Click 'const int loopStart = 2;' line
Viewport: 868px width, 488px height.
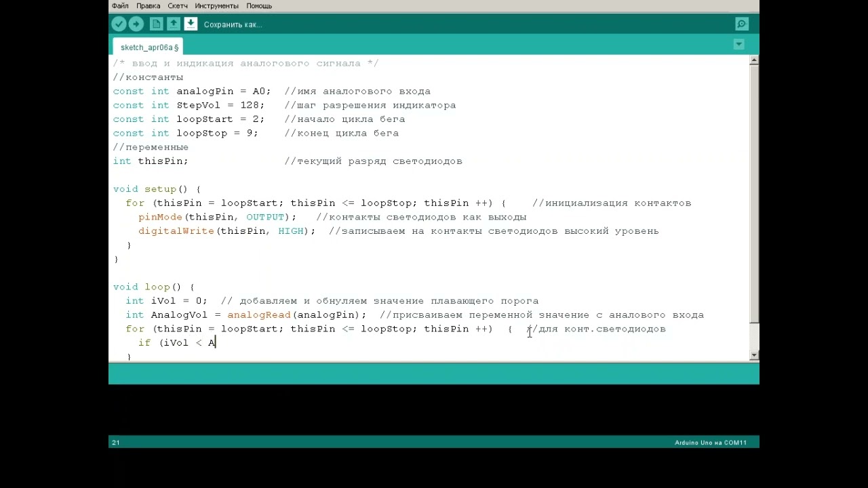(189, 119)
